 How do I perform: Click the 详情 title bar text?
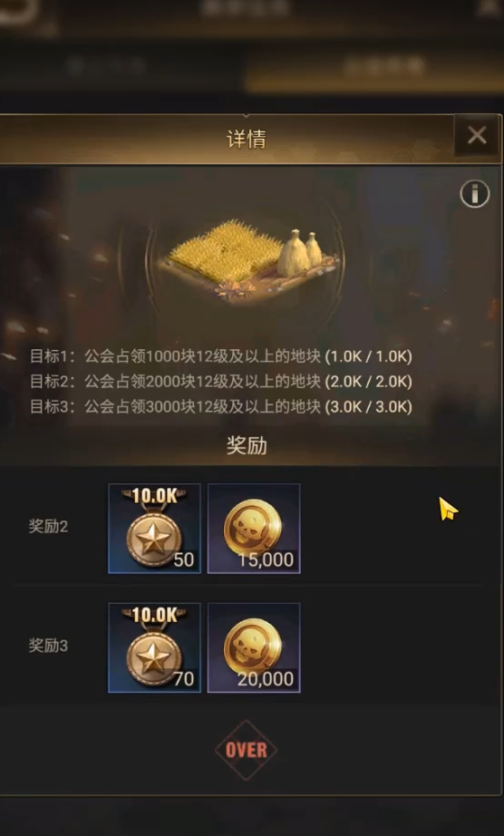pyautogui.click(x=247, y=140)
